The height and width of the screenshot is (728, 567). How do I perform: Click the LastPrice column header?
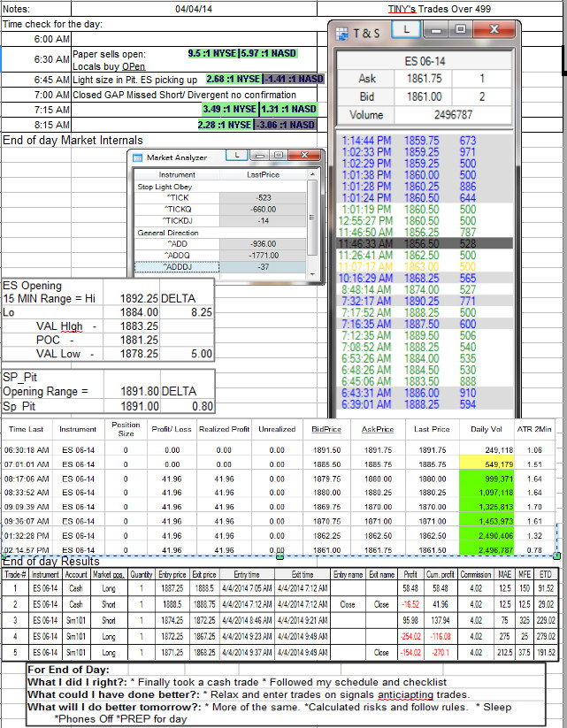tap(264, 174)
